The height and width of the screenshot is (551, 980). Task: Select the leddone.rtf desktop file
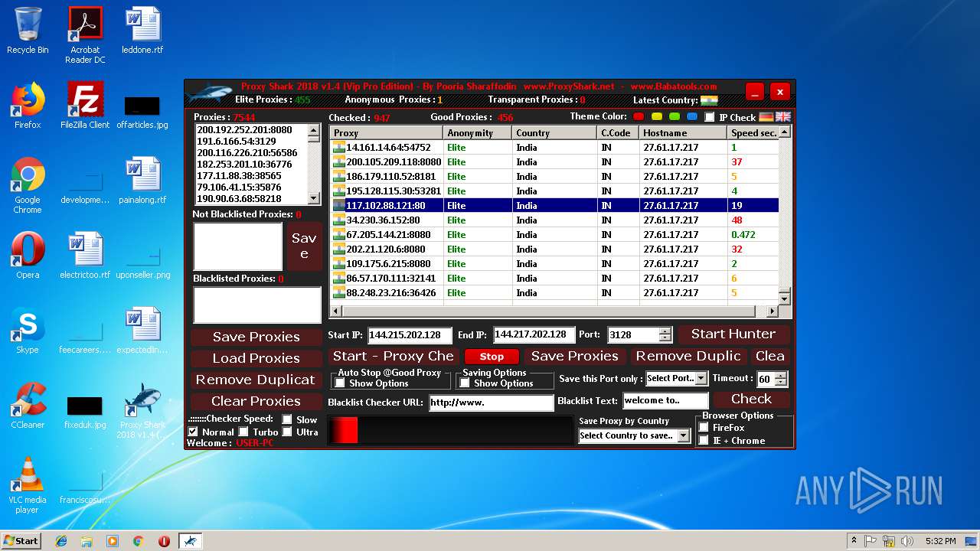tap(142, 31)
